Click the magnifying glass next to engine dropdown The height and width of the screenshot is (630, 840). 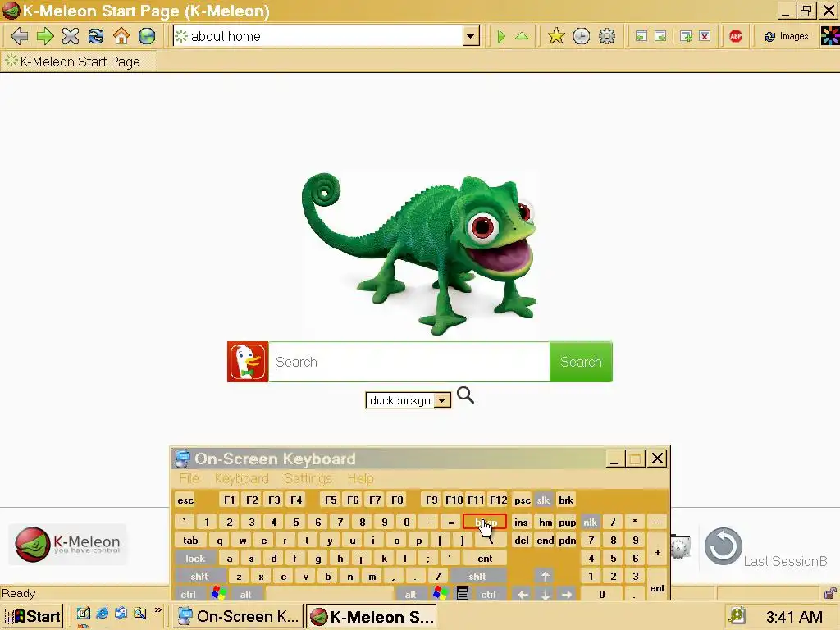tap(465, 395)
